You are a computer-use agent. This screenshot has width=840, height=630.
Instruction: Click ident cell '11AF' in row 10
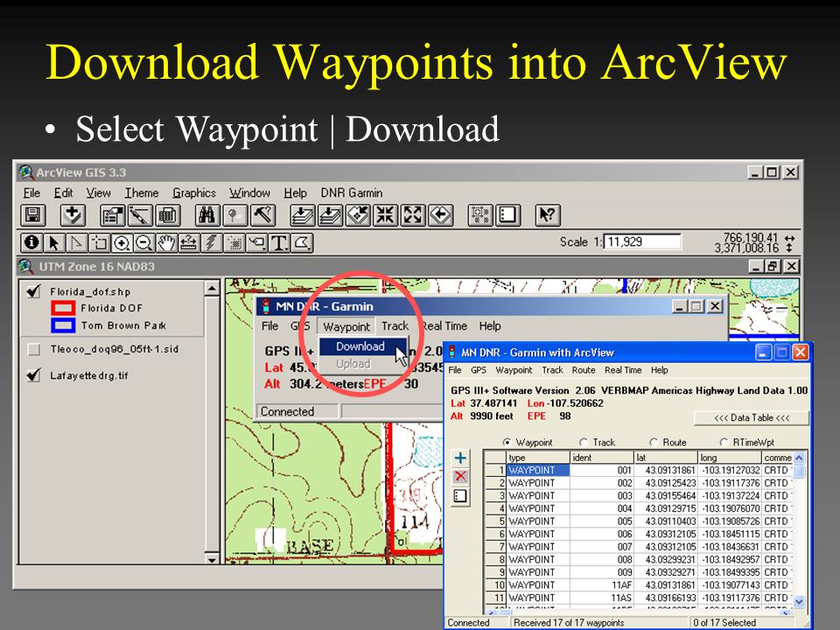coord(602,585)
